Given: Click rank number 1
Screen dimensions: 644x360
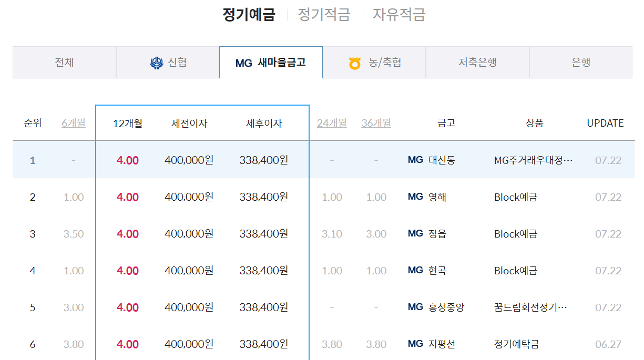Looking at the screenshot, I should 33,160.
